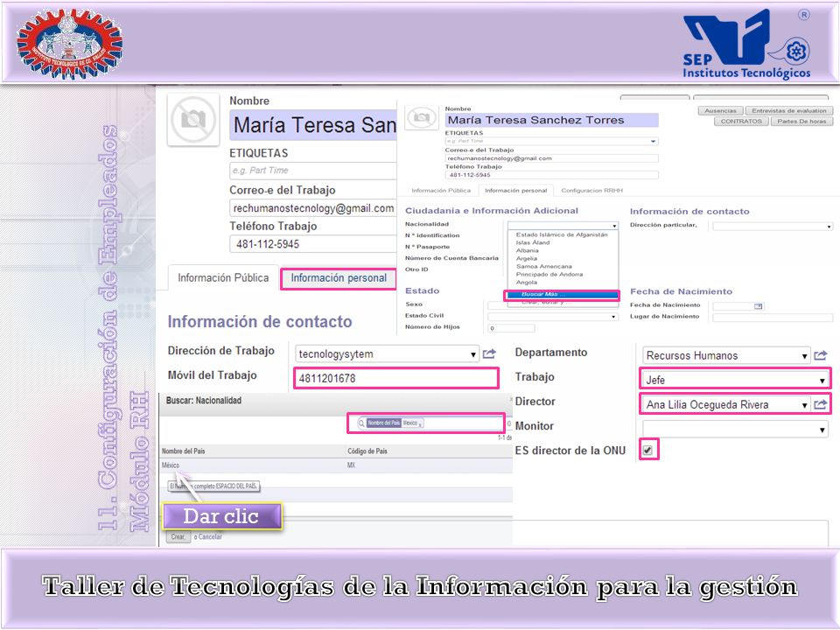This screenshot has width=840, height=630.
Task: Open the Nacionalidad dropdown arrow
Action: pos(614,226)
